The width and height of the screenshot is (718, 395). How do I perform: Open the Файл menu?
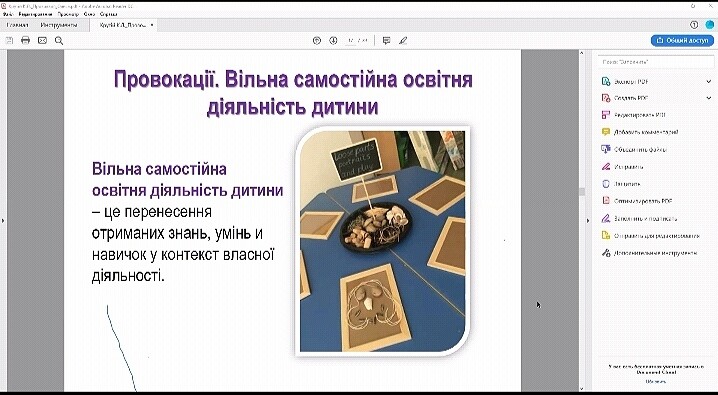(x=8, y=14)
